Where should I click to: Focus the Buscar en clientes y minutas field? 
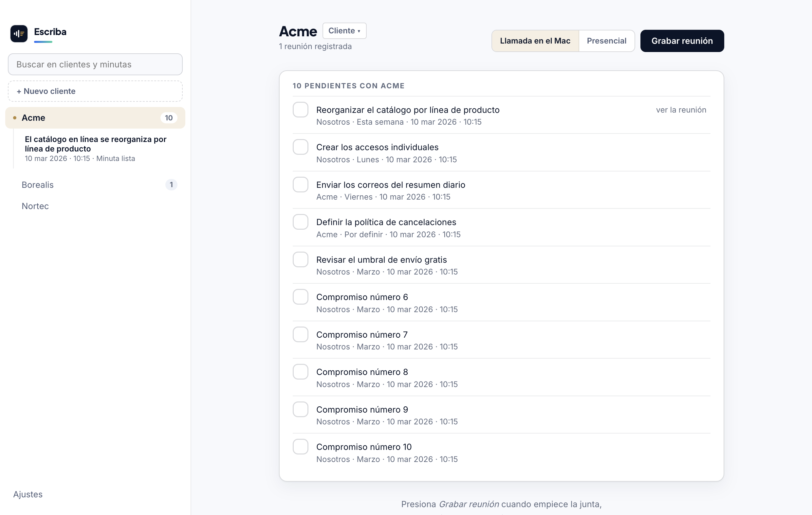tap(95, 64)
